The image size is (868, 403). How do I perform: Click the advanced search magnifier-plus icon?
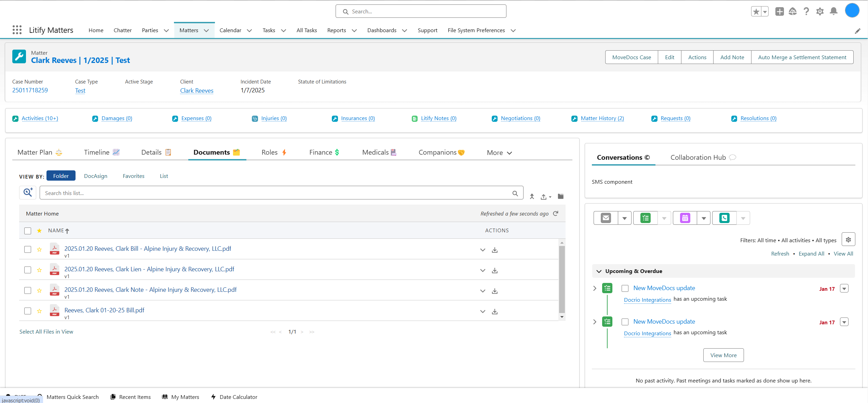(28, 193)
